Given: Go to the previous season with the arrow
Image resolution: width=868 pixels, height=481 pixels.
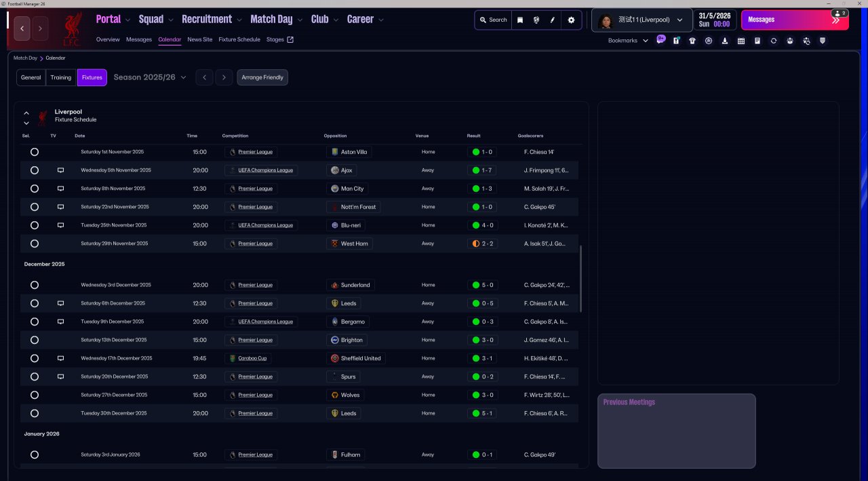Looking at the screenshot, I should [204, 77].
